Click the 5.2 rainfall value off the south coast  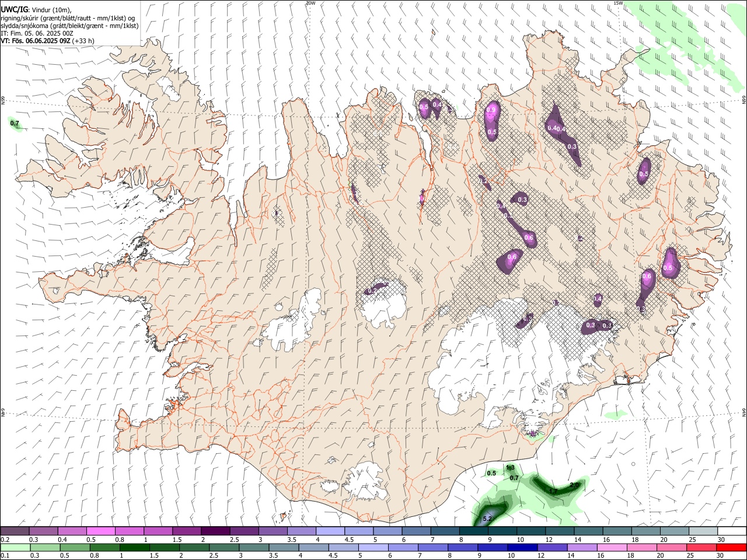tap(488, 519)
